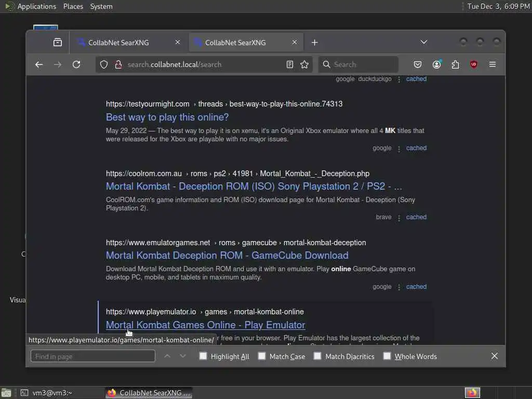Viewport: 532px width, 399px height.
Task: Close the second CollabNet SearXNG tab
Action: coord(295,43)
